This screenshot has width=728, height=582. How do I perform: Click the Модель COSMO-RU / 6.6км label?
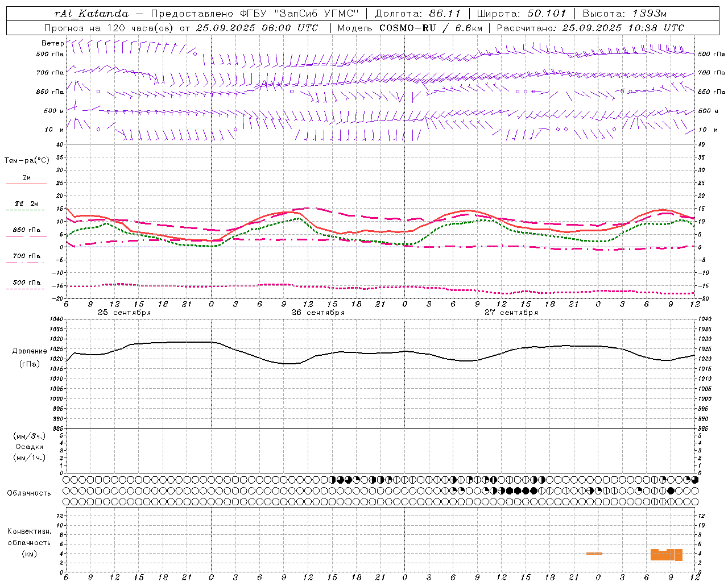[410, 28]
